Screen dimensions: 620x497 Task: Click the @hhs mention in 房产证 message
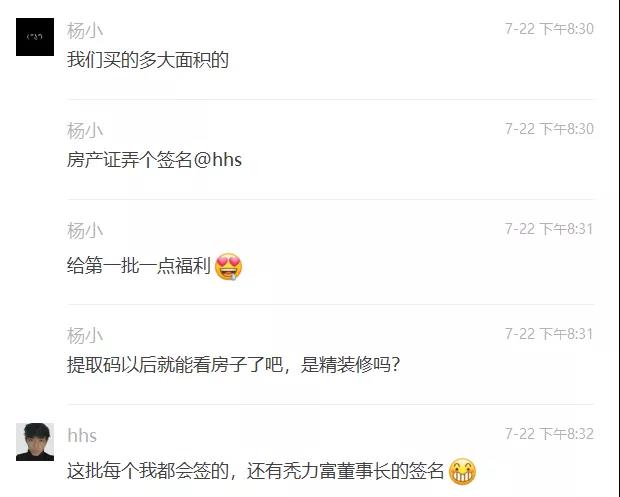point(218,160)
